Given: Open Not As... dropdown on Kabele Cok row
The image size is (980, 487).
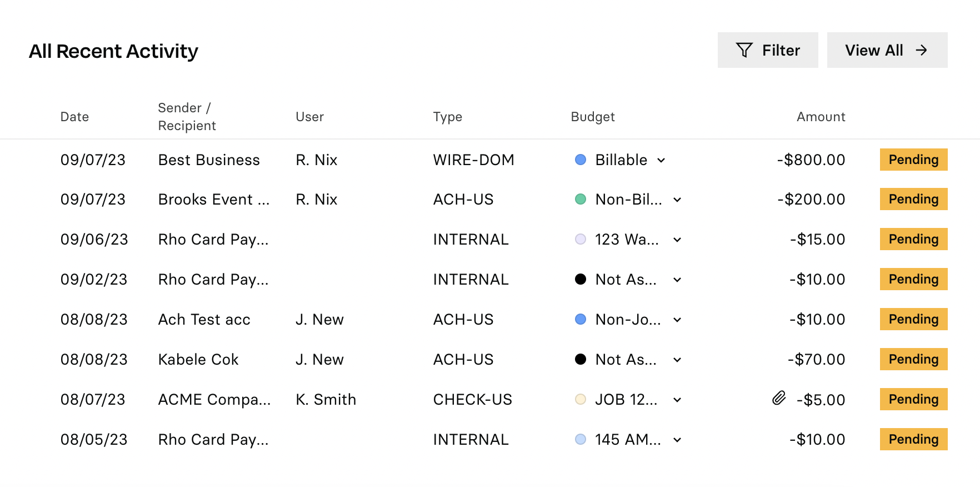Looking at the screenshot, I should tap(677, 360).
